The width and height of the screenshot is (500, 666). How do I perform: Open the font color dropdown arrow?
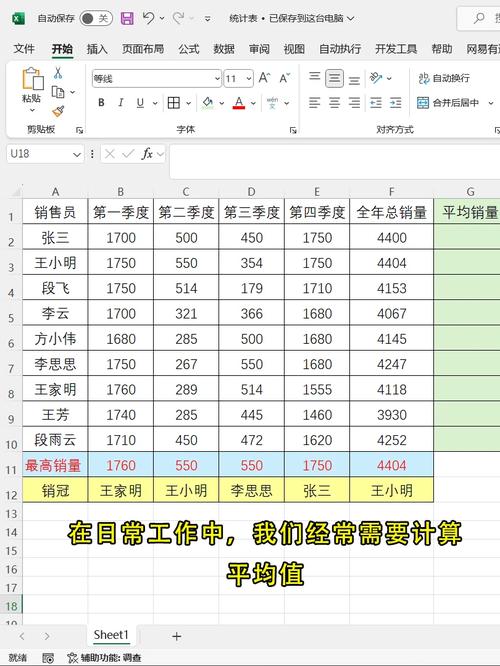253,103
